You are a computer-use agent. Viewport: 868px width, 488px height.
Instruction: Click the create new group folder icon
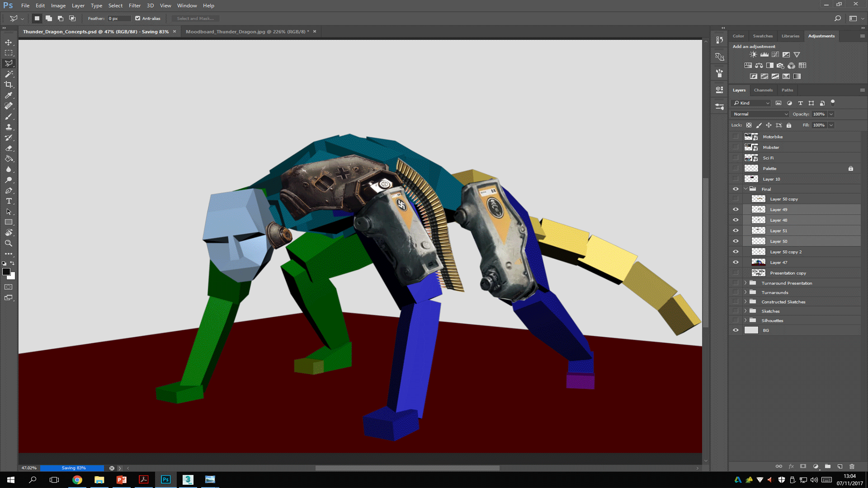pyautogui.click(x=827, y=466)
